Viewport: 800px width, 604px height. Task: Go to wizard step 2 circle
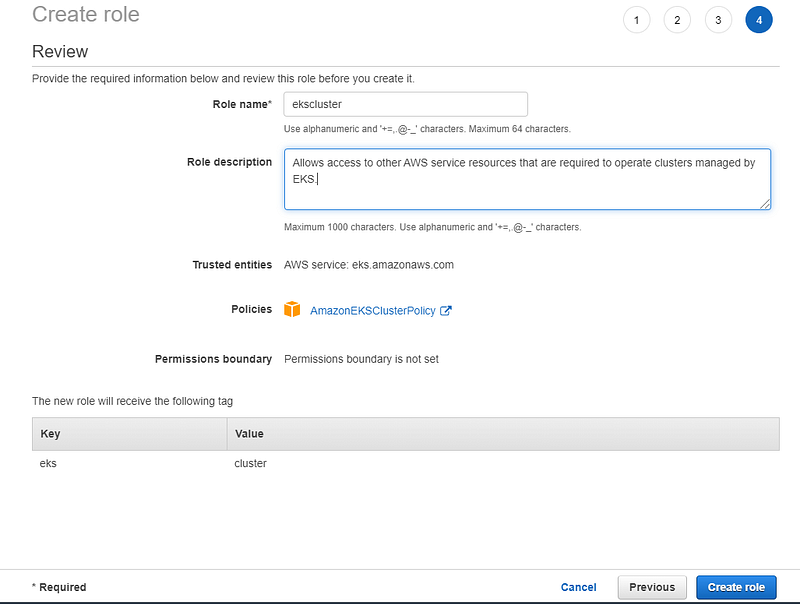pos(677,20)
